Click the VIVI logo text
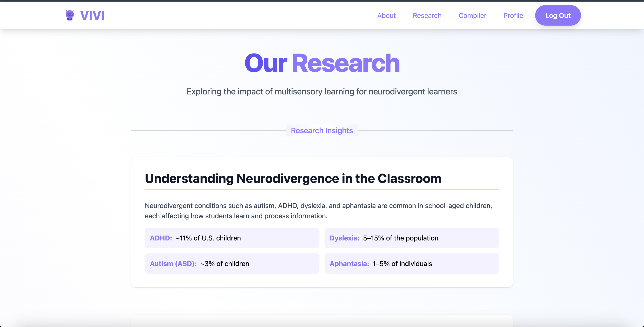 click(92, 16)
